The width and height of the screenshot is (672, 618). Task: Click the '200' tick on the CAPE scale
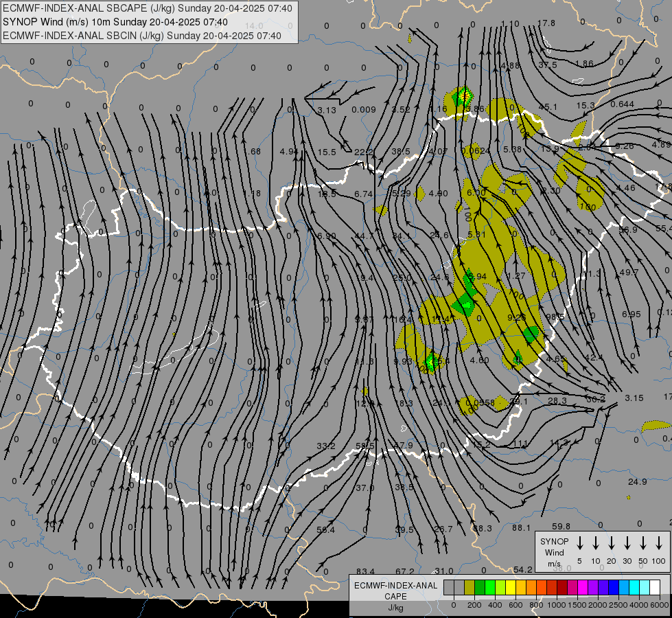(x=474, y=605)
